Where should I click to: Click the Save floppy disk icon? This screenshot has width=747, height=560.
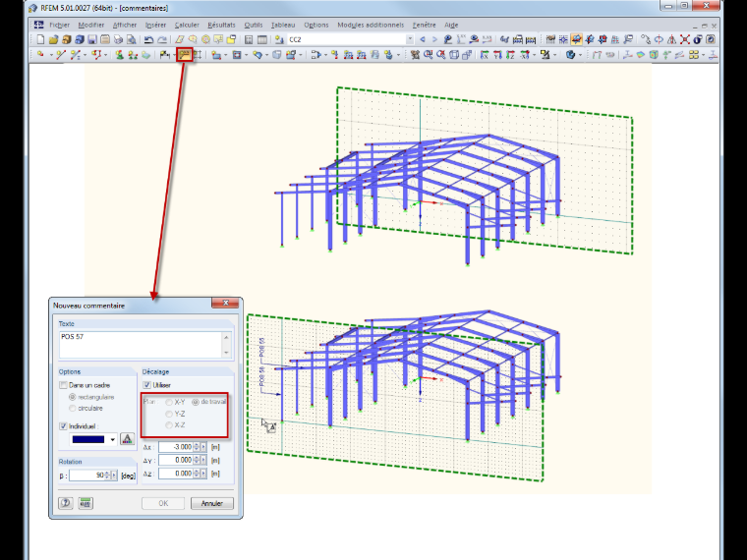tap(92, 39)
